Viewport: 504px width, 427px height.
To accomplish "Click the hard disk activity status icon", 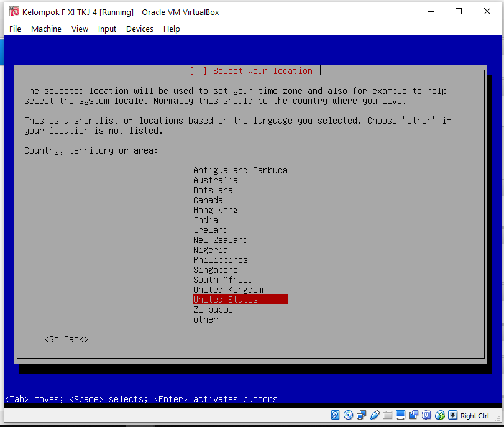I will [x=335, y=415].
